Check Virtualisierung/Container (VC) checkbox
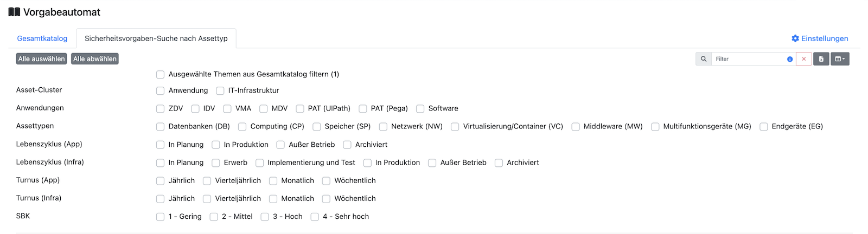This screenshot has width=868, height=234. click(x=455, y=127)
